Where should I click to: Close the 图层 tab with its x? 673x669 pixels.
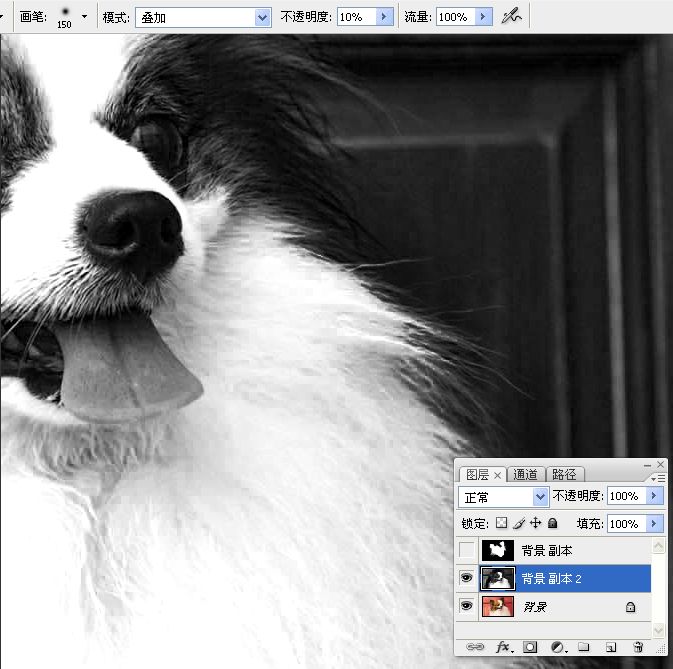click(x=497, y=475)
